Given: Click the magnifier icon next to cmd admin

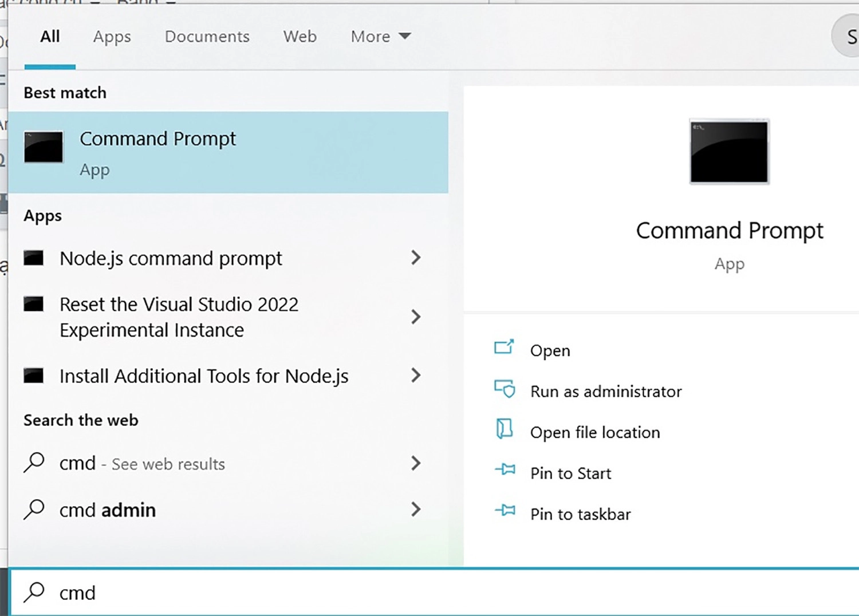Looking at the screenshot, I should (34, 509).
